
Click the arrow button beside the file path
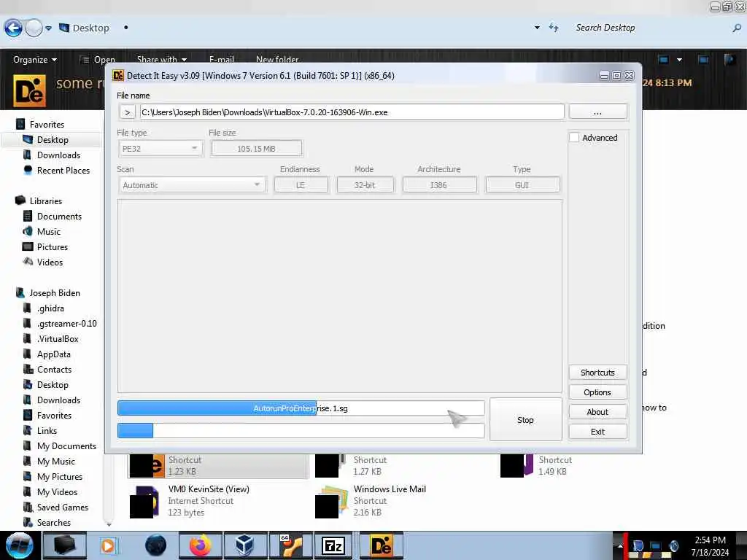127,112
